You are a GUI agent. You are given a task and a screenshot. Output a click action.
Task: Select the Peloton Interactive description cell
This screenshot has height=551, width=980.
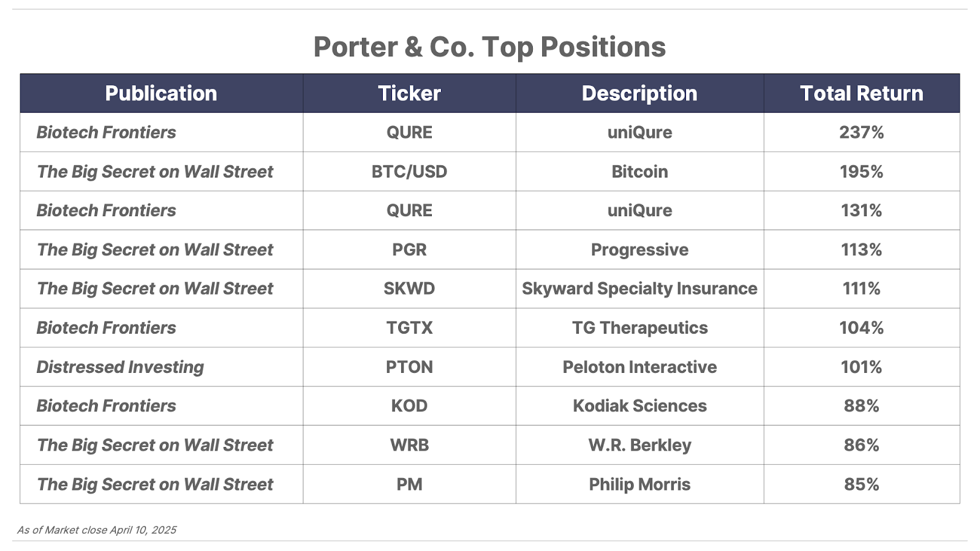point(639,367)
